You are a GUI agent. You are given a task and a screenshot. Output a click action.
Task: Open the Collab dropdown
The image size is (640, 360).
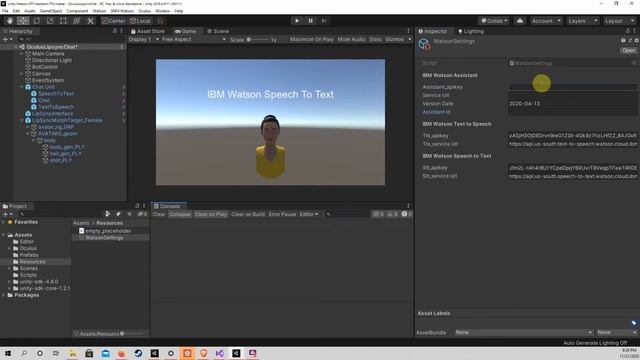click(494, 21)
